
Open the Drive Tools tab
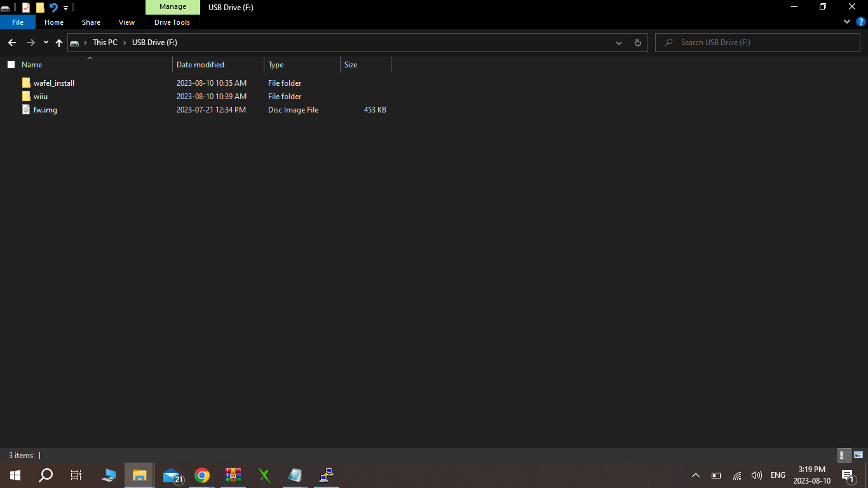coord(172,22)
